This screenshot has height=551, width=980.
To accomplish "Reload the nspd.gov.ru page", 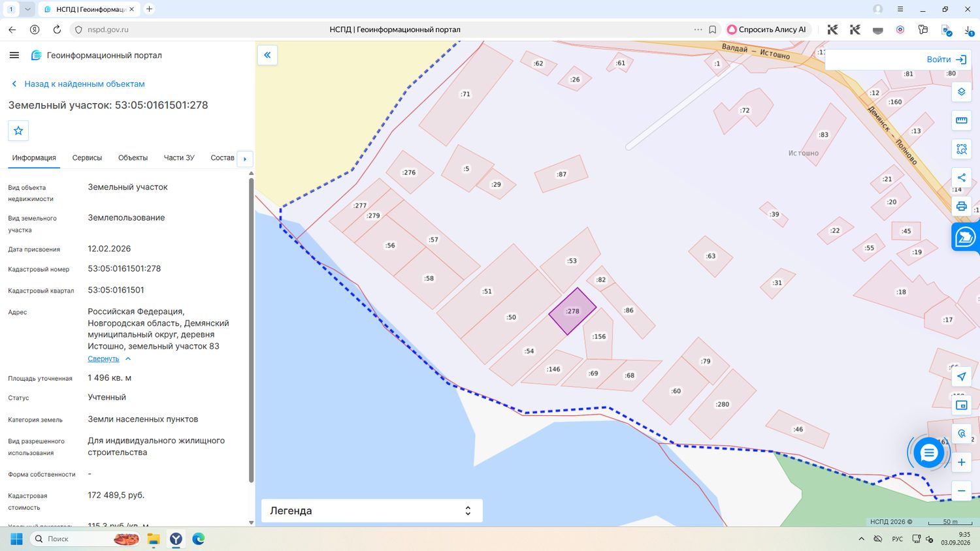I will click(x=57, y=29).
